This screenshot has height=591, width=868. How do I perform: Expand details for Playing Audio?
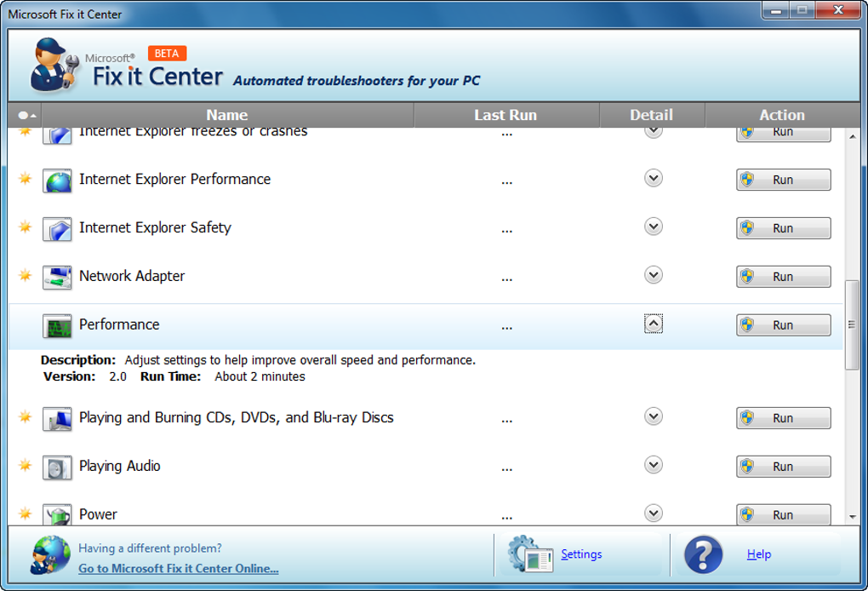click(654, 465)
